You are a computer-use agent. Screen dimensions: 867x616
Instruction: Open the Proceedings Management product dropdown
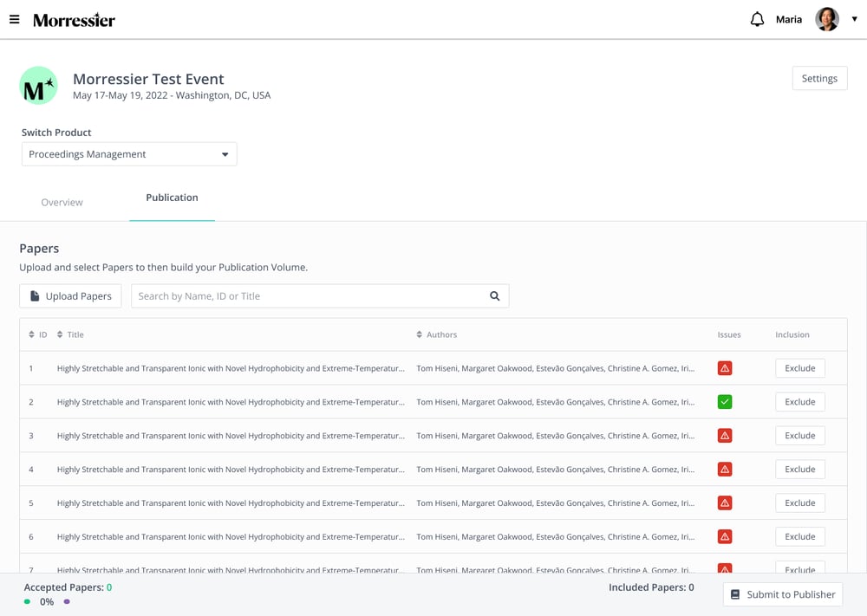129,154
